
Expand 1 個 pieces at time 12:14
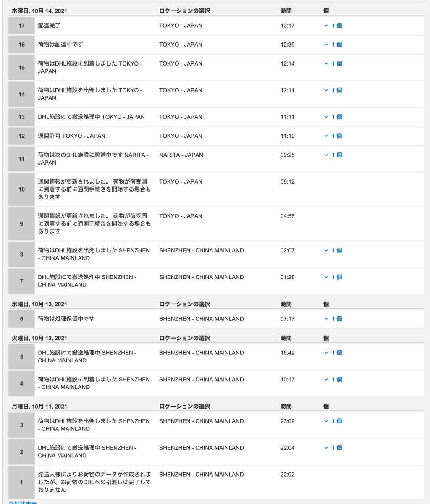(333, 63)
